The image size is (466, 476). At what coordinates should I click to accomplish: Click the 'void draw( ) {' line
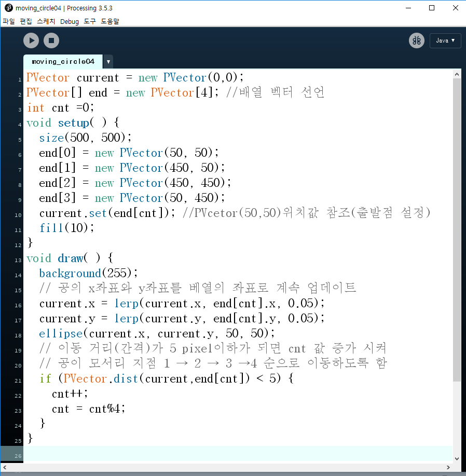70,258
